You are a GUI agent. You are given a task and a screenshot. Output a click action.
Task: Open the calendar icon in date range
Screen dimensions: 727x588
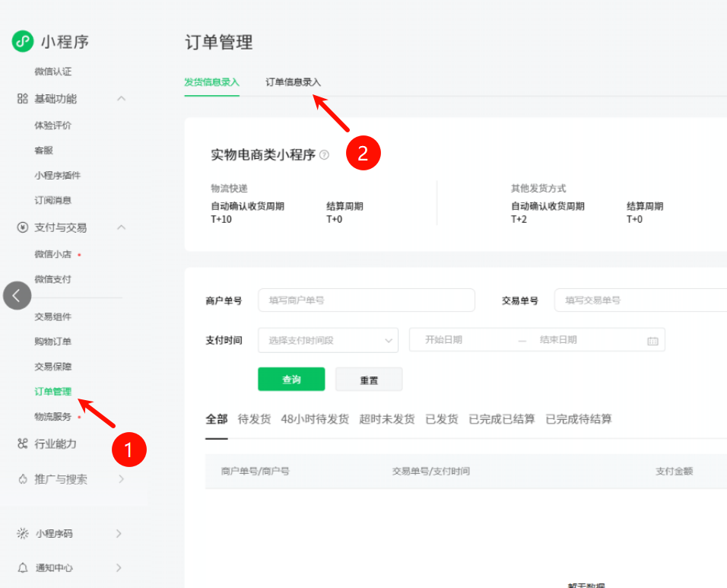click(x=652, y=341)
